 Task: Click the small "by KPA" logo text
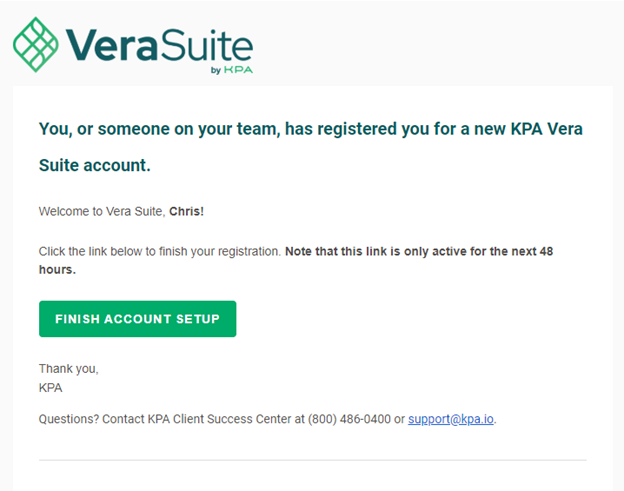click(x=232, y=70)
